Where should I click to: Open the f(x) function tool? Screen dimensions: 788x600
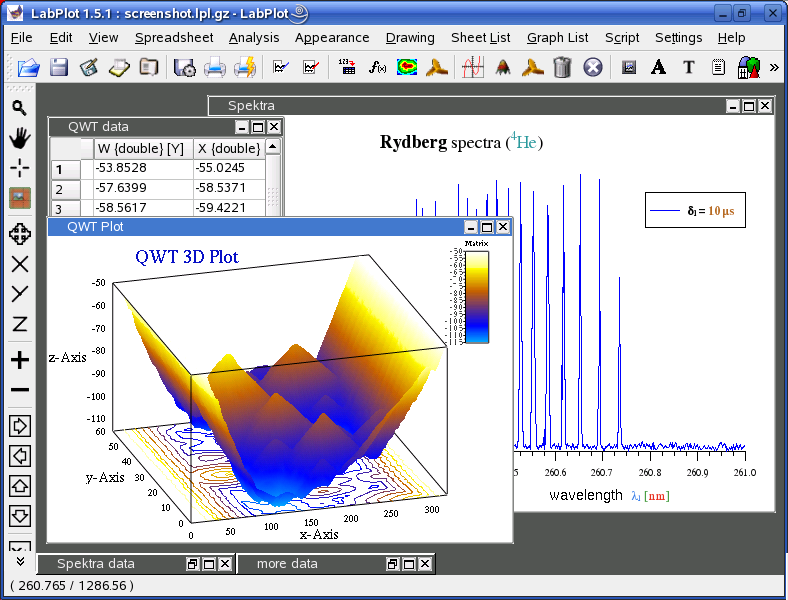point(377,68)
